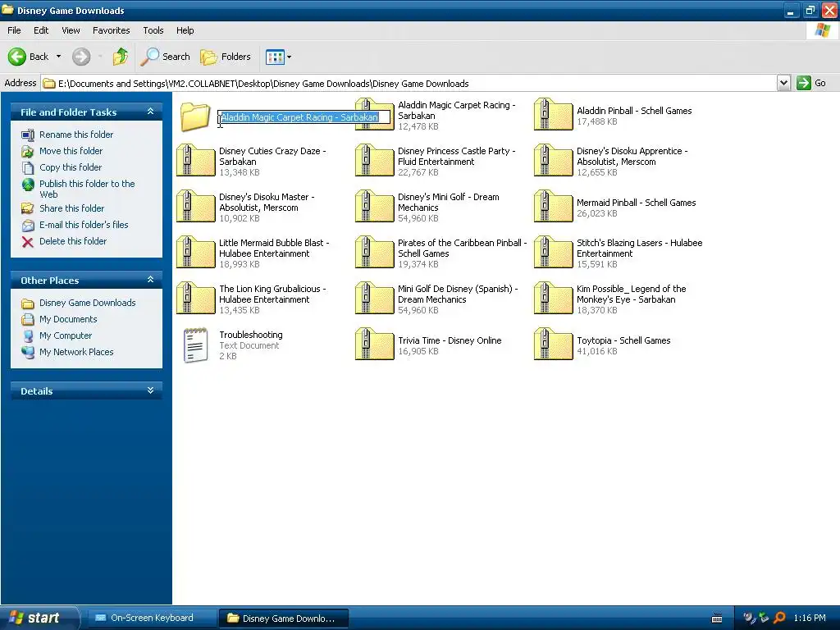Click the 1:16 PM clock

pos(810,618)
